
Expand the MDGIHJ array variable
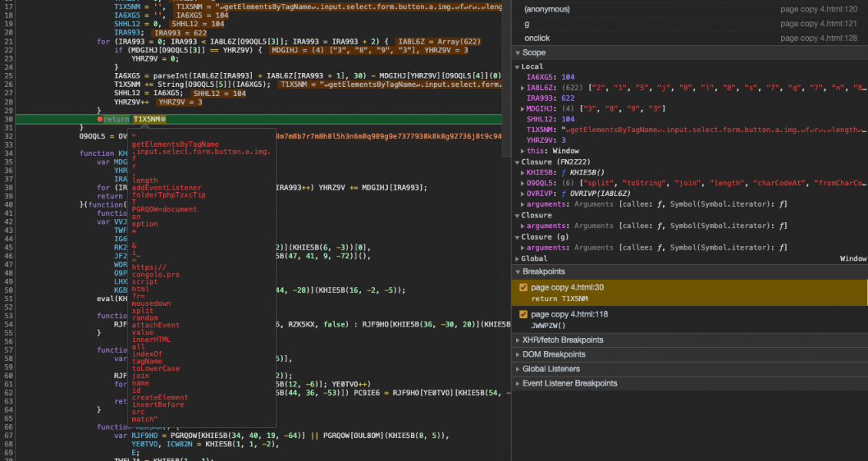(522, 108)
